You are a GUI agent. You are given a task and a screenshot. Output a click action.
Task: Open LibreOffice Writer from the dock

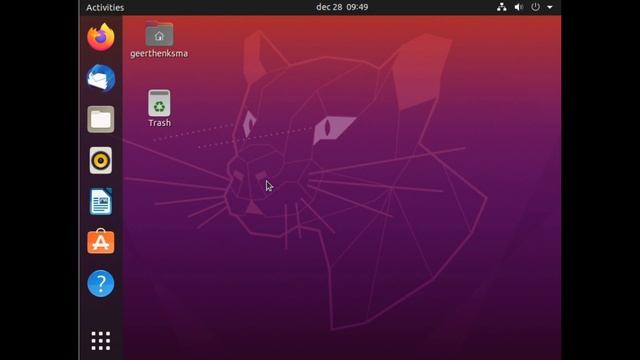click(x=101, y=201)
